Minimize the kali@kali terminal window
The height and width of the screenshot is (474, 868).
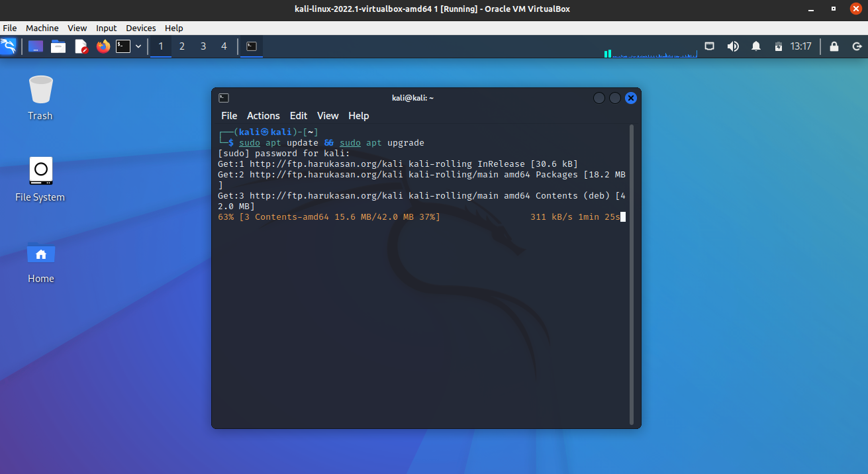coord(599,98)
